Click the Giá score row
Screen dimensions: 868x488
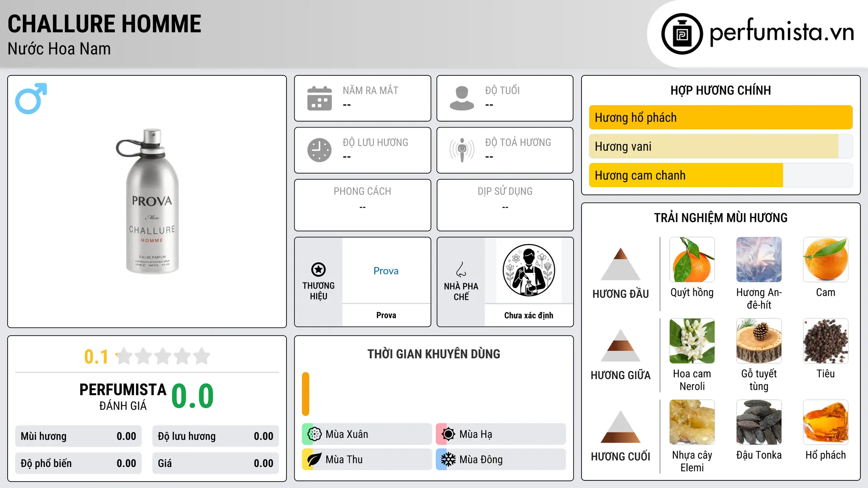(x=216, y=463)
